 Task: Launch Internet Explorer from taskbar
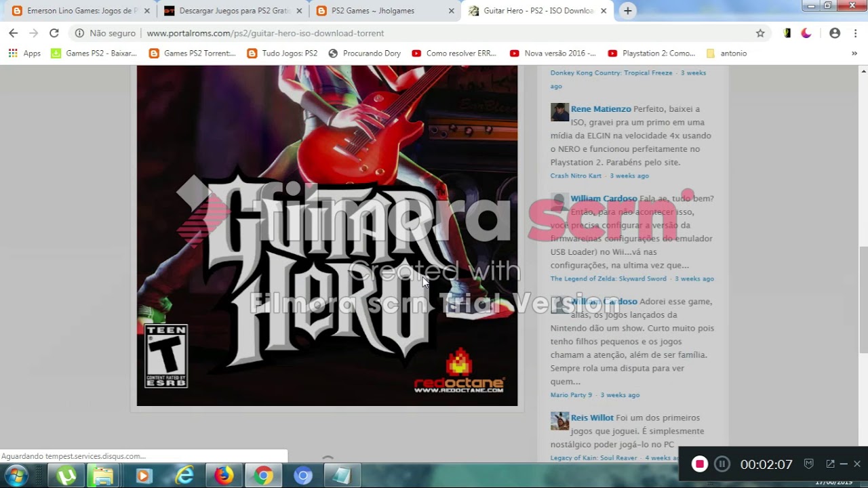(184, 476)
